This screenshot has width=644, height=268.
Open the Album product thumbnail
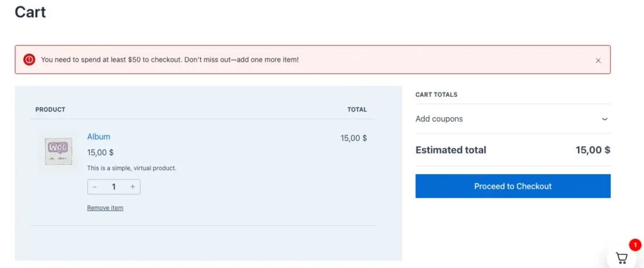pos(58,152)
